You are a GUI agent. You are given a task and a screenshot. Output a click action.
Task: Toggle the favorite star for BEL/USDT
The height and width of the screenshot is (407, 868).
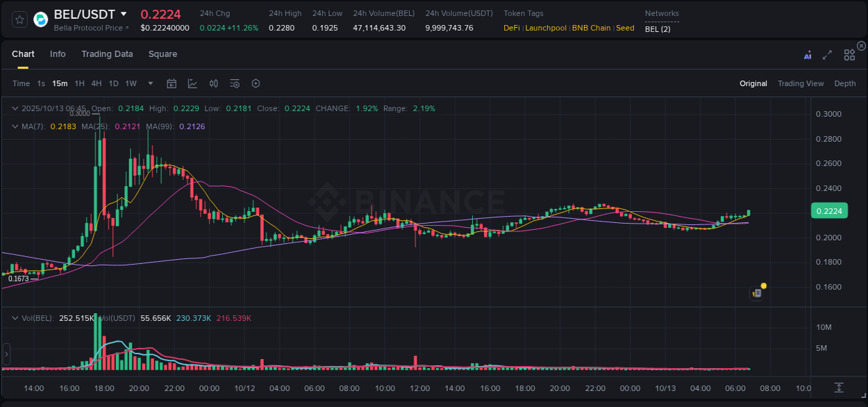[x=18, y=19]
